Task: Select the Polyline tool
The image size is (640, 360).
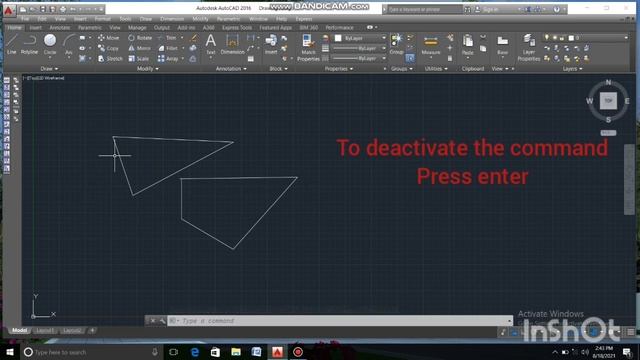Action: point(29,44)
